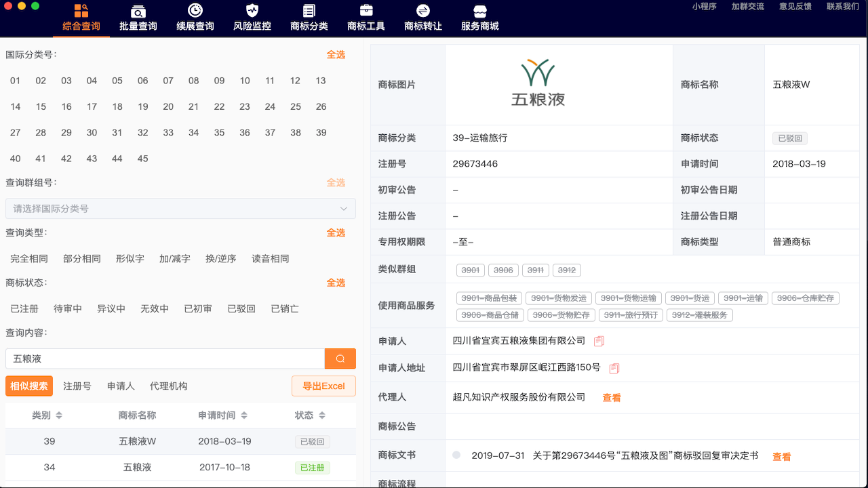This screenshot has width=868, height=488.
Task: Click the 导出Excel export button
Action: coord(323,386)
